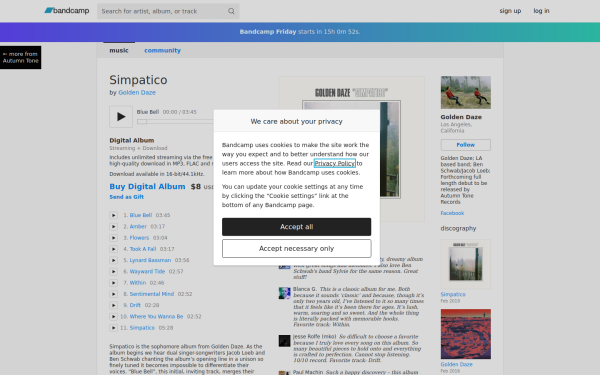Play Blue Bell with the big play button
Screen dimensions: 600x375
coord(121,117)
